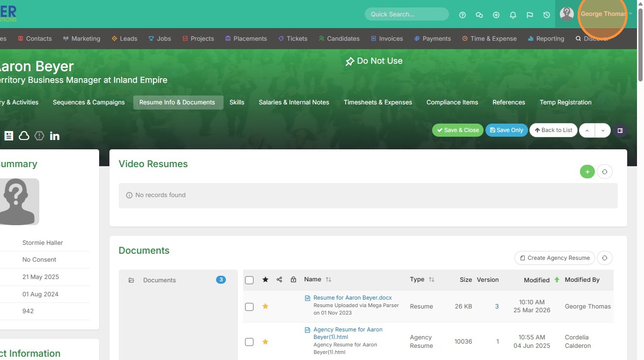Click the 'Stormie Haller' value in Summary
644x360 pixels.
[x=43, y=243]
